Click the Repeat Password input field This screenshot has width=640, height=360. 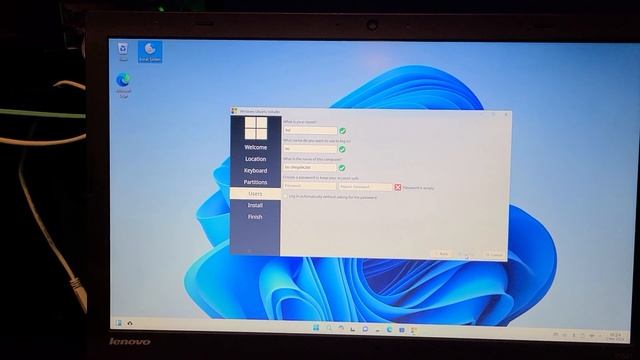tap(366, 187)
